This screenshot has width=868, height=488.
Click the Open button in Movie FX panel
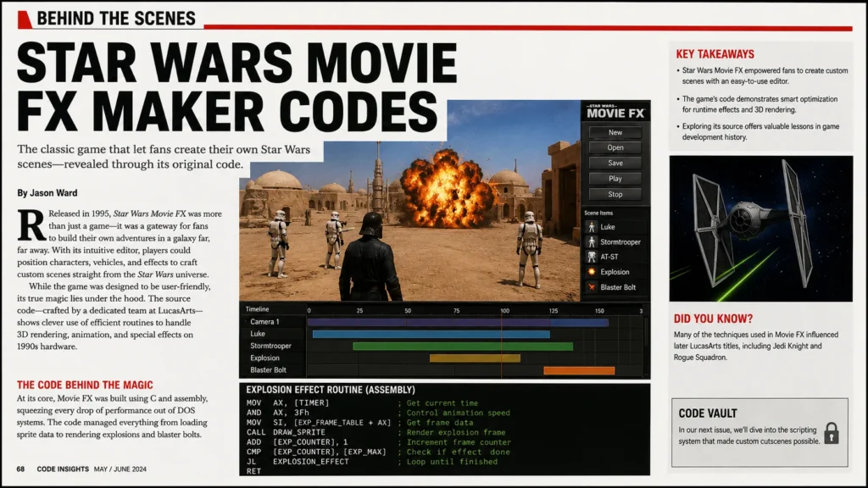point(615,147)
